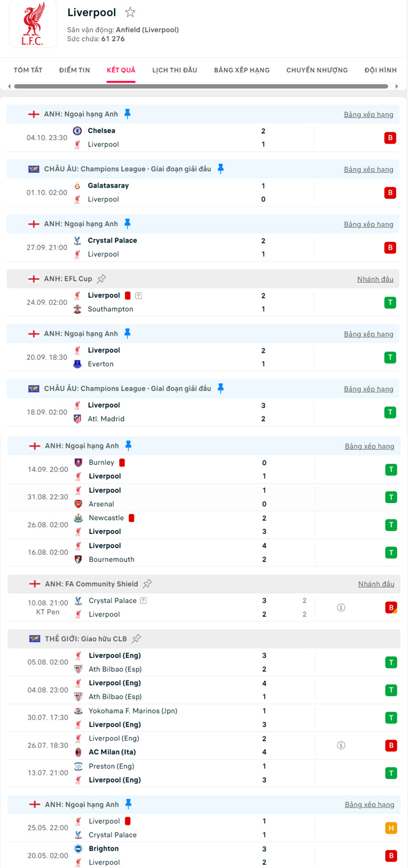Viewport: 408px width, 868px height.
Task: Open the BẢNG XẾP HẠNG tab
Action: pos(242,70)
